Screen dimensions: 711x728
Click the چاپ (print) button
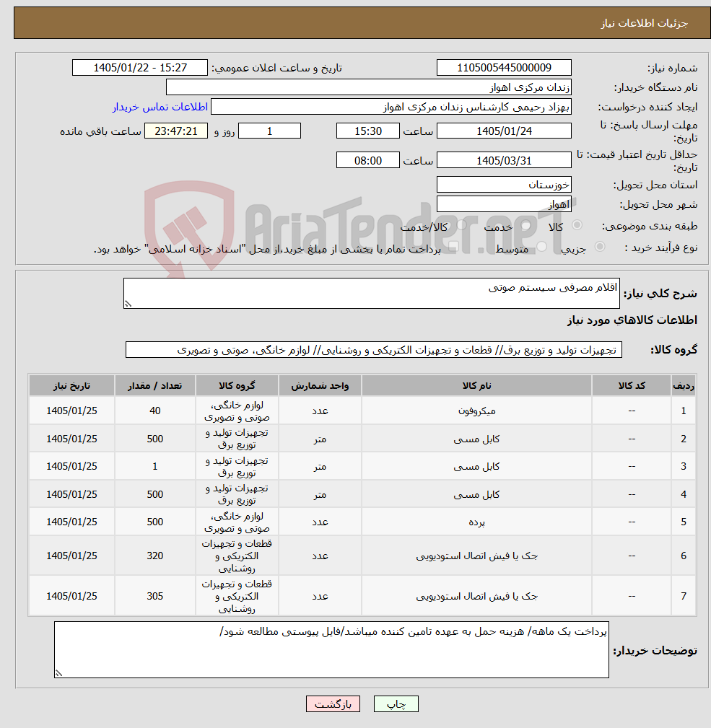coord(396,704)
